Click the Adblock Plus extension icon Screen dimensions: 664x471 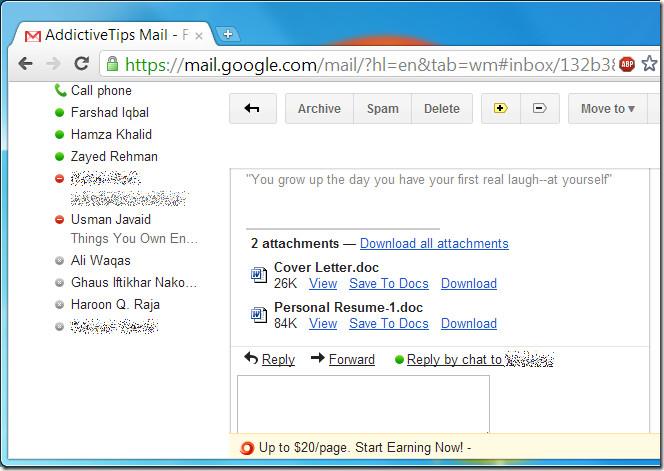(x=627, y=64)
